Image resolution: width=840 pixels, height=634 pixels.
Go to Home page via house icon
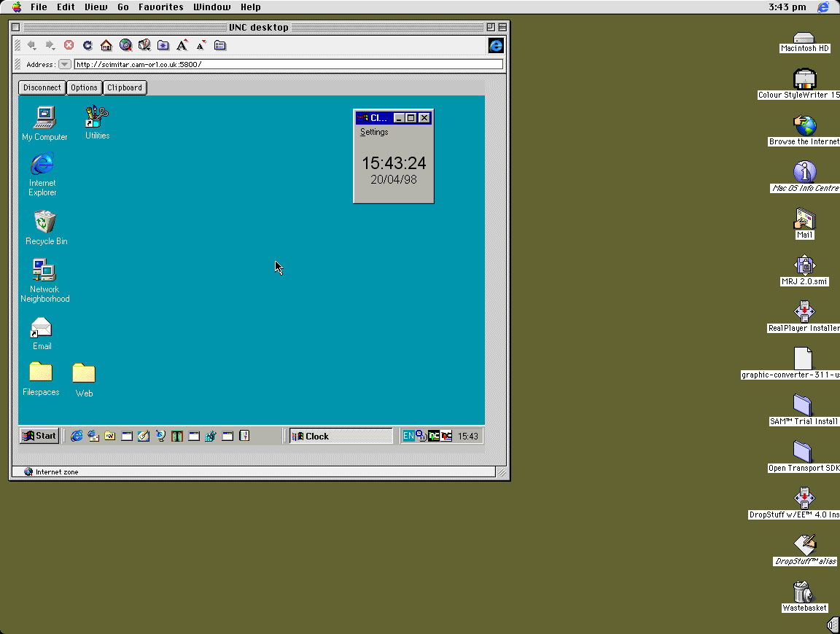[x=106, y=45]
